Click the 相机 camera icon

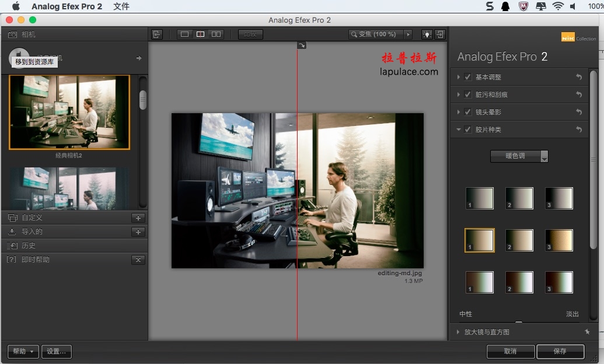point(12,34)
